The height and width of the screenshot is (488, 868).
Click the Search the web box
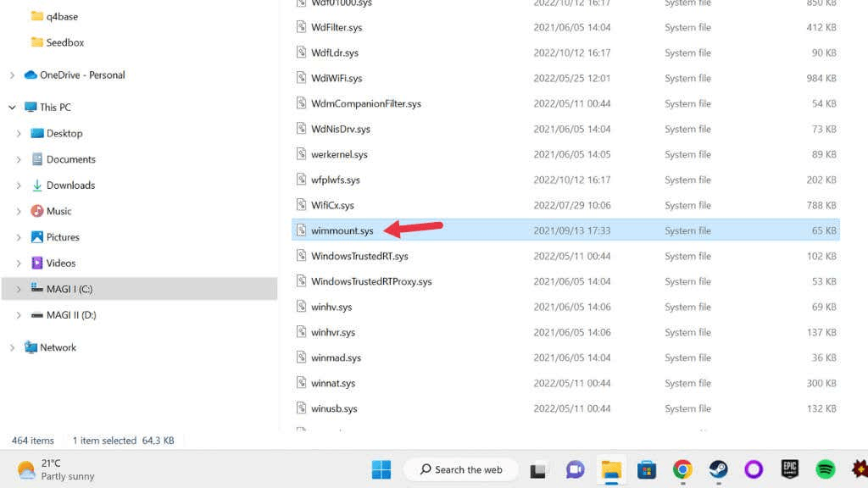461,469
